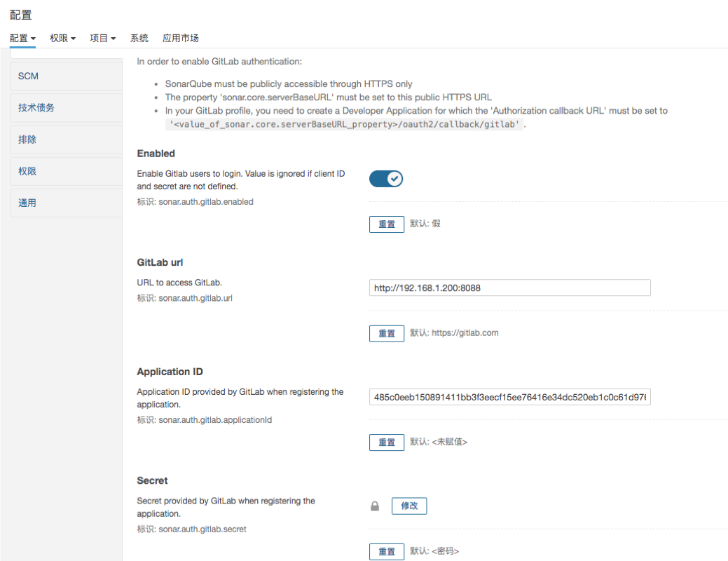Select 通用 in the sidebar

pyautogui.click(x=67, y=203)
